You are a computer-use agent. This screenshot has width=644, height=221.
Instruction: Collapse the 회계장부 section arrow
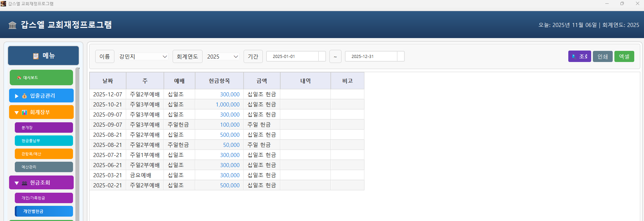coord(16,113)
